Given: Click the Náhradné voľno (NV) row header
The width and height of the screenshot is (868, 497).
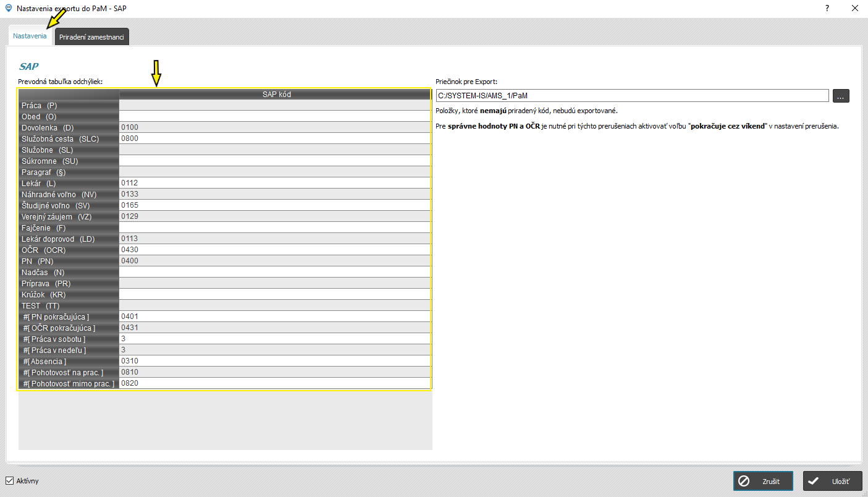Looking at the screenshot, I should pos(69,194).
